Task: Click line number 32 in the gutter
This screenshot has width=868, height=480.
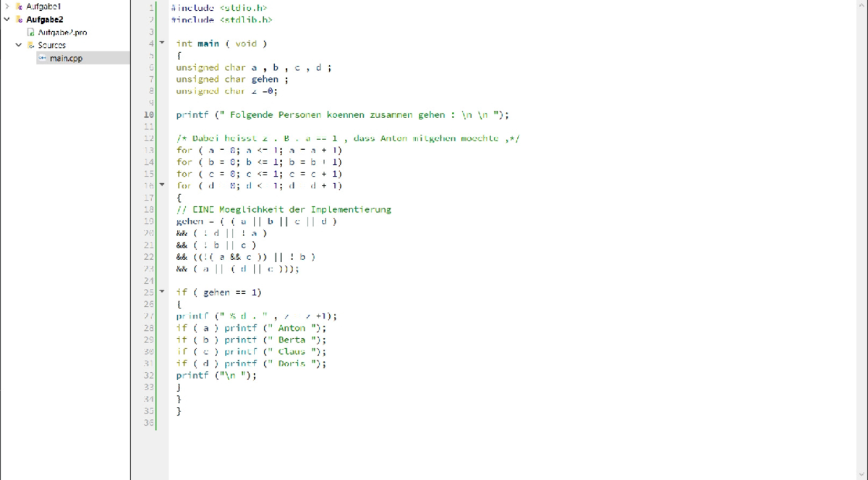Action: point(149,375)
